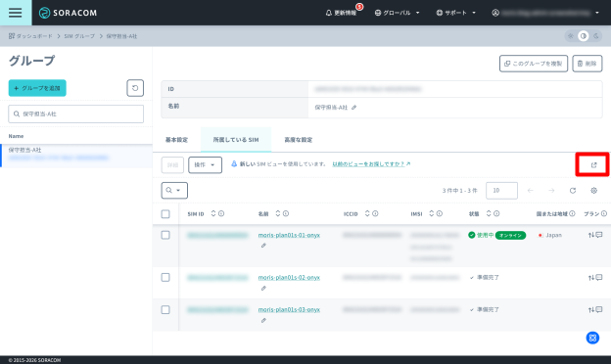Open the グローバル coverage dropdown
The image size is (611, 364).
(x=398, y=13)
